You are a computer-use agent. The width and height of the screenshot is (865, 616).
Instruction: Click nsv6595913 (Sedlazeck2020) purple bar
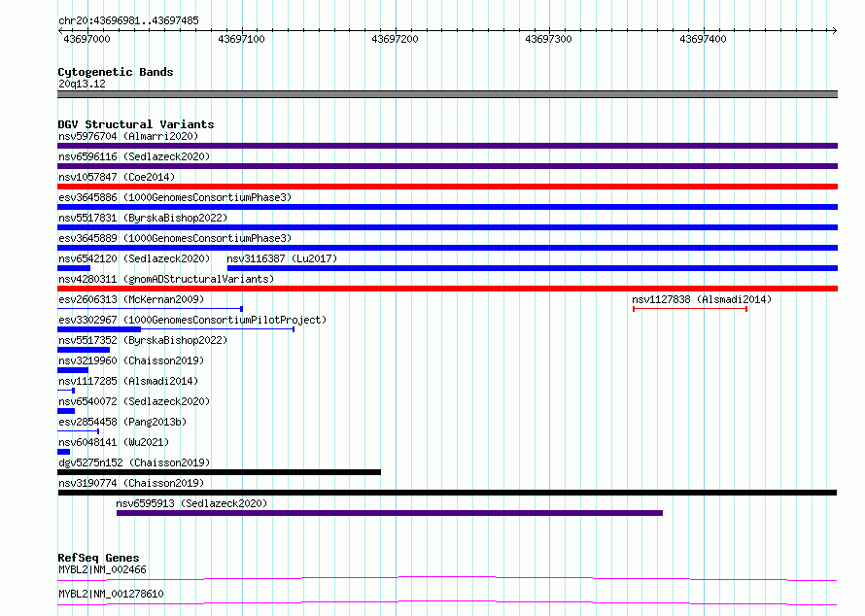390,513
